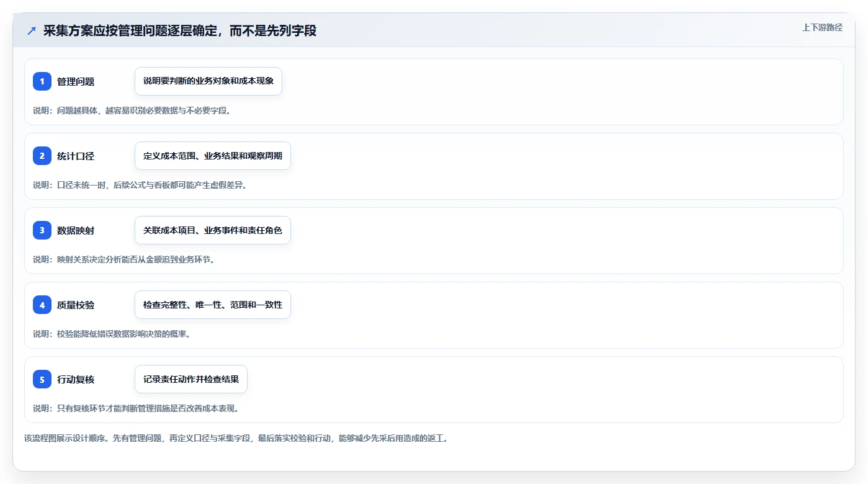868x484 pixels.
Task: Click note 口径未统一时 about虚假差异
Action: tap(140, 185)
